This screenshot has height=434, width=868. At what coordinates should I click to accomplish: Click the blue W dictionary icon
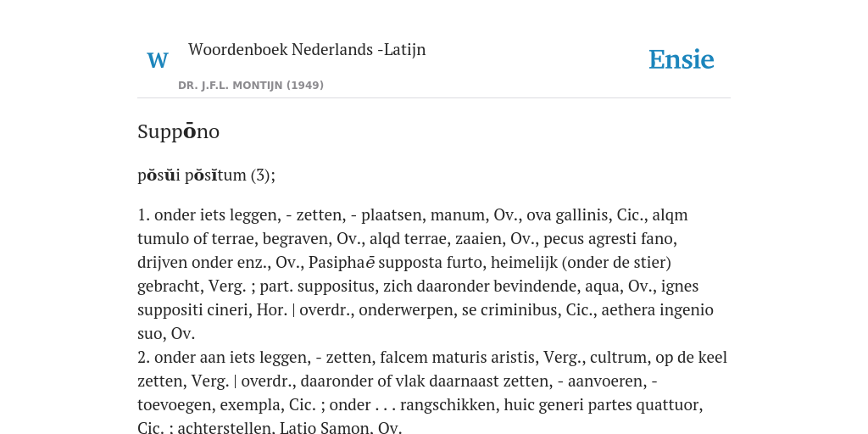coord(157,60)
